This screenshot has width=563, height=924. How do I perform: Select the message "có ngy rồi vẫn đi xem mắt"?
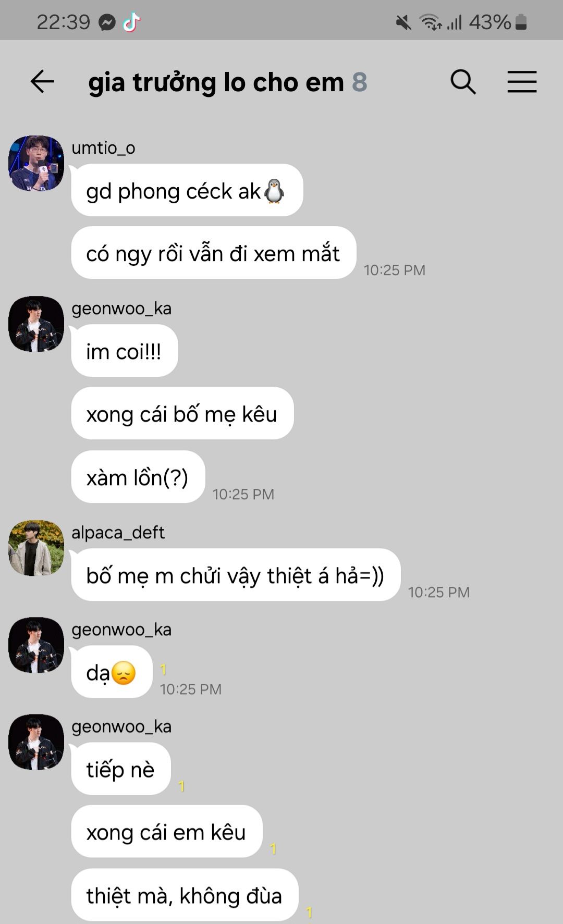pos(214,253)
